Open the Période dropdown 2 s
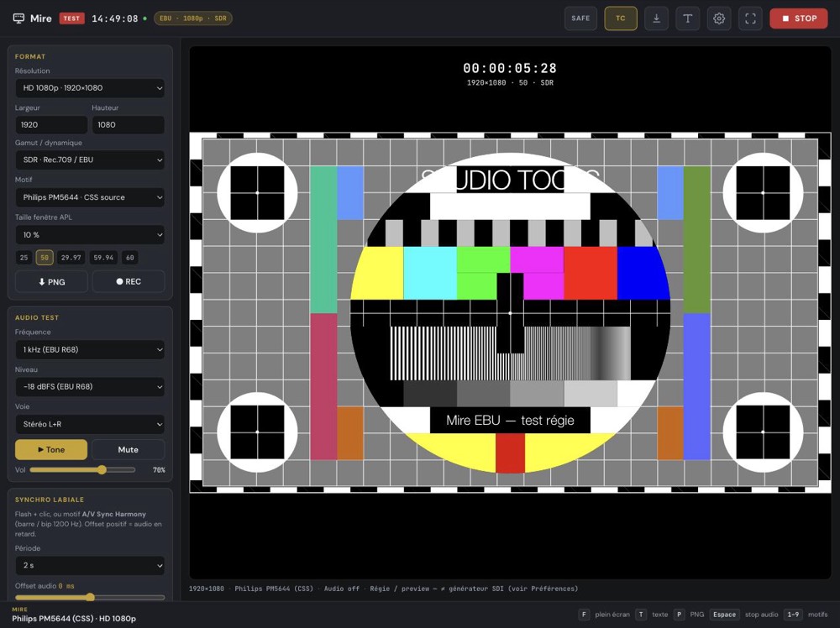Screen dimensions: 840x628 [x=90, y=565]
